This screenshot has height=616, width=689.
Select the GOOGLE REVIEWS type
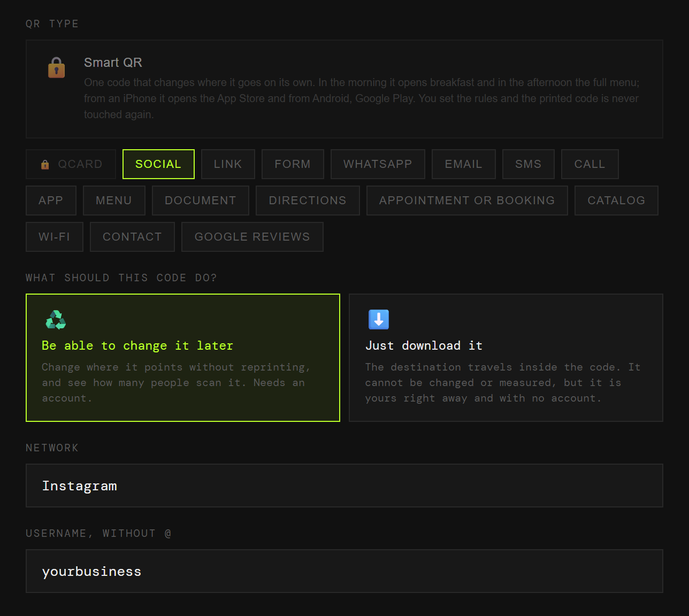[252, 237]
